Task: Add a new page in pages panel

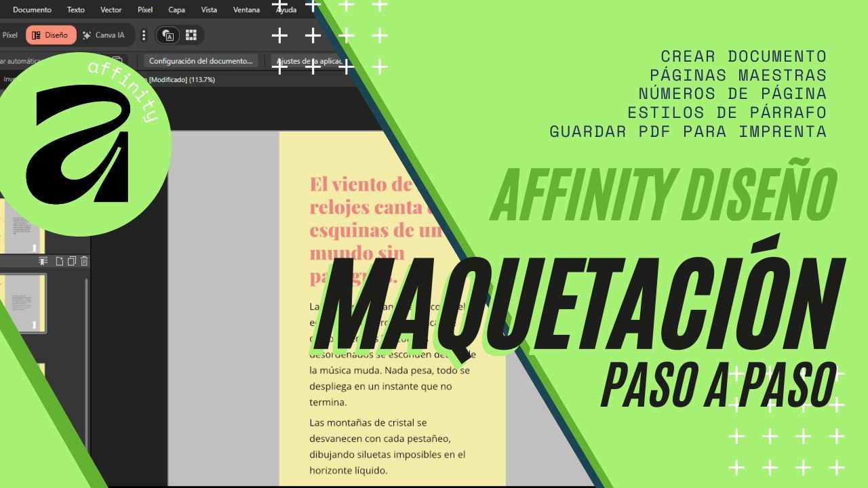Action: pos(60,261)
